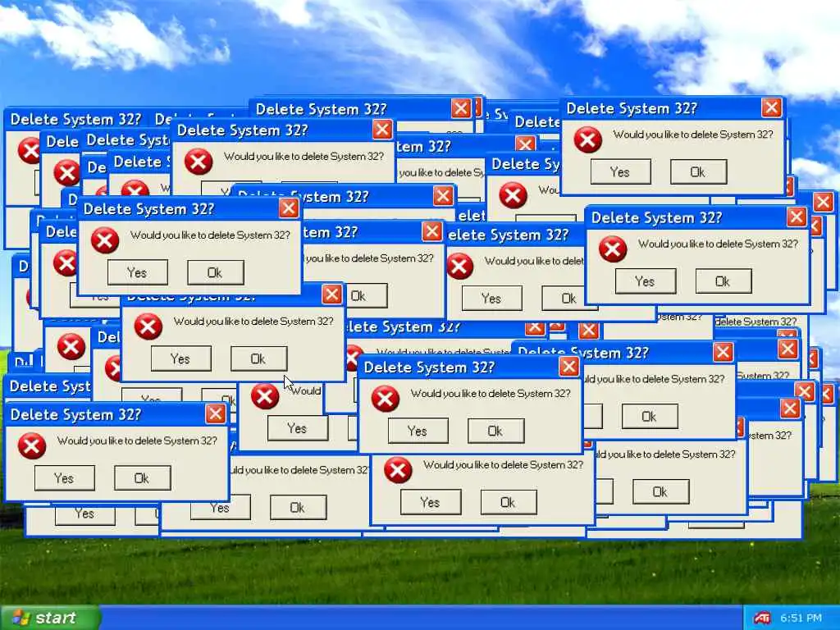Click Yes under the bottom "uld you like" message
Image resolution: width=840 pixels, height=630 pixels.
click(220, 507)
